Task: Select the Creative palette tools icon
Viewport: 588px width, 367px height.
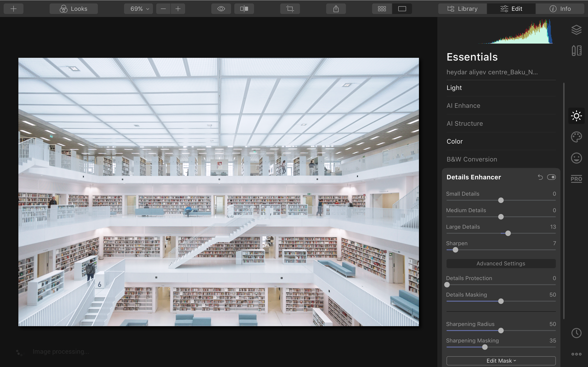Action: (576, 137)
